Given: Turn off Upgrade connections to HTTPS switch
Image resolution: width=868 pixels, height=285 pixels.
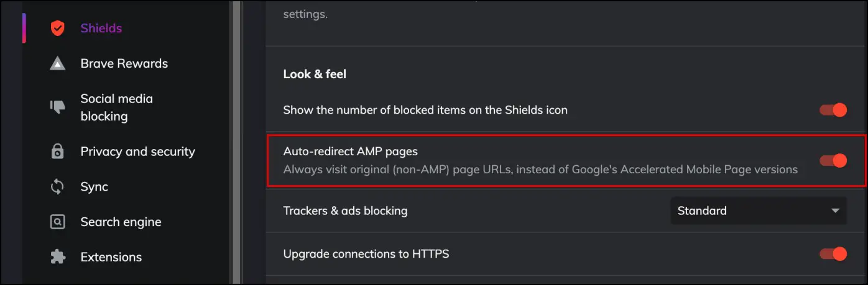Looking at the screenshot, I should 833,253.
